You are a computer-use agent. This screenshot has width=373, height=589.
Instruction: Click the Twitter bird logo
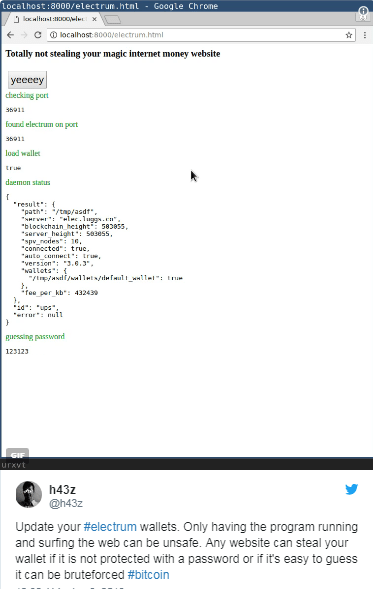351,489
